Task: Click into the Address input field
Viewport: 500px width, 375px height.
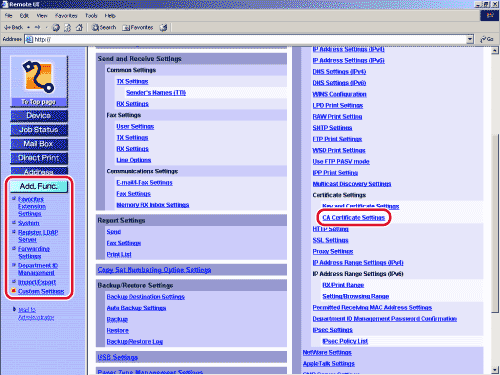Action: click(x=247, y=39)
